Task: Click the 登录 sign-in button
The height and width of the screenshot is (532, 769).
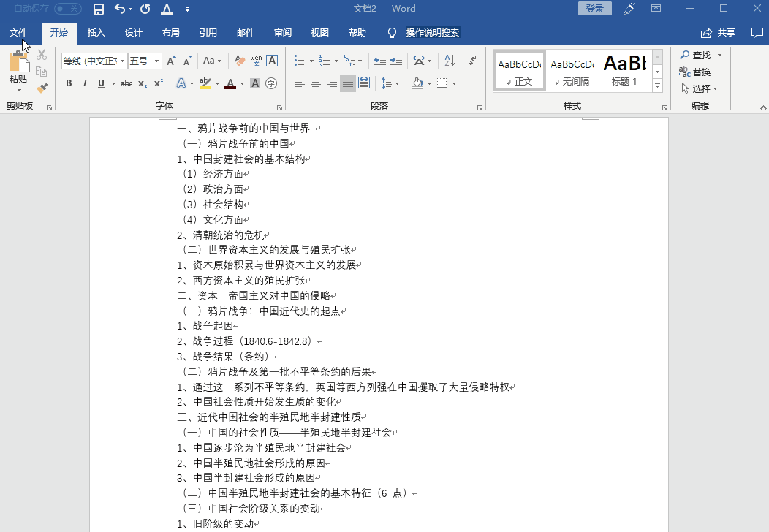Action: click(x=595, y=9)
